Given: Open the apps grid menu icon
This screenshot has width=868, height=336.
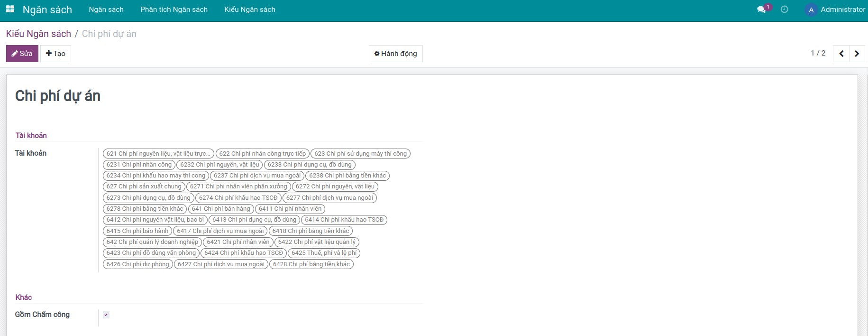Looking at the screenshot, I should click(10, 9).
